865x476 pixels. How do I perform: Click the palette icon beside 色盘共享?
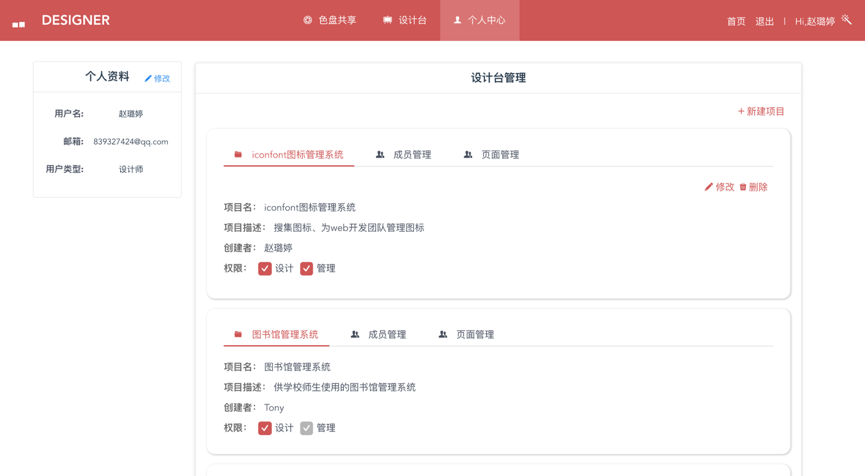[x=307, y=20]
